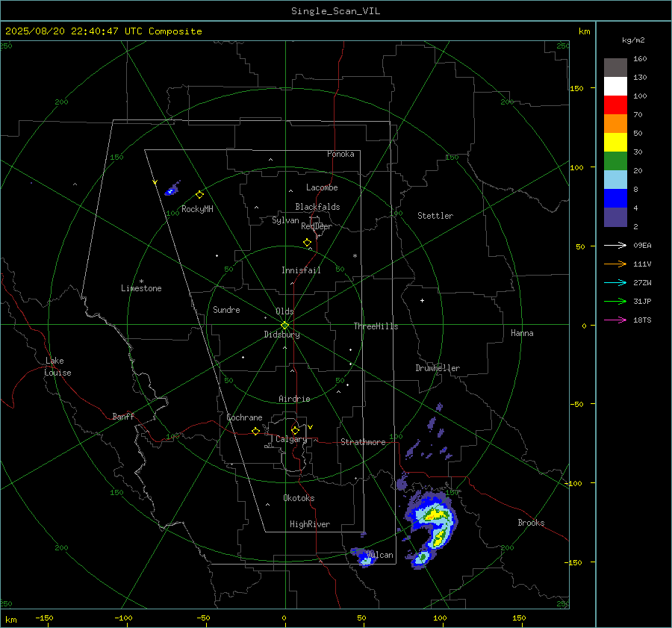Click the small storm cell next to Vulcan
Screen dimensions: 672x628
363,556
